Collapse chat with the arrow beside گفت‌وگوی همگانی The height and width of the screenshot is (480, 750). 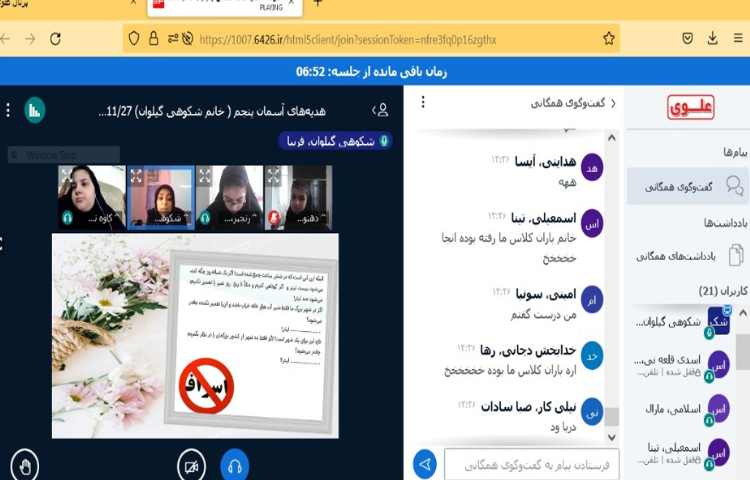(x=613, y=103)
